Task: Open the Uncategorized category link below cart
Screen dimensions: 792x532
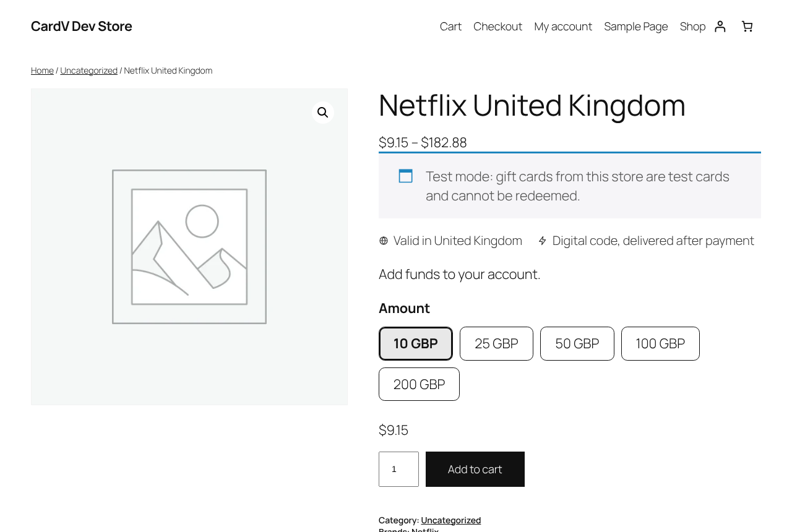Action: pos(450,520)
